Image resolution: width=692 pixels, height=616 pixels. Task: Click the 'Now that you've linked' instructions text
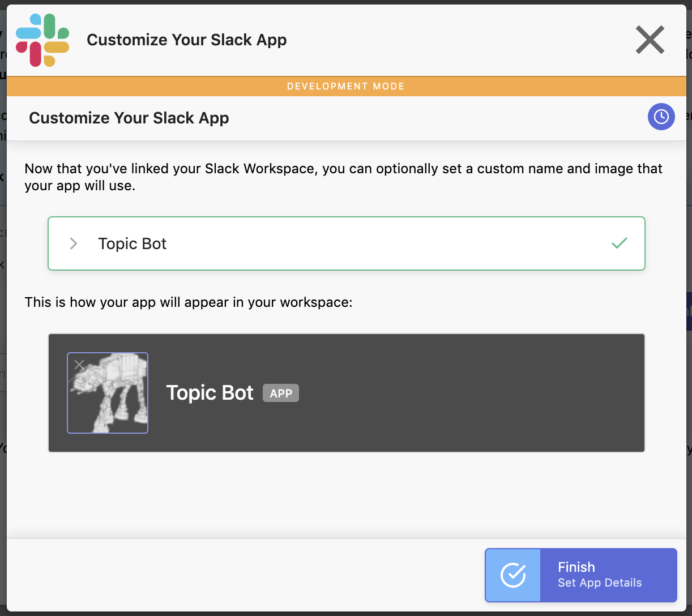[343, 177]
